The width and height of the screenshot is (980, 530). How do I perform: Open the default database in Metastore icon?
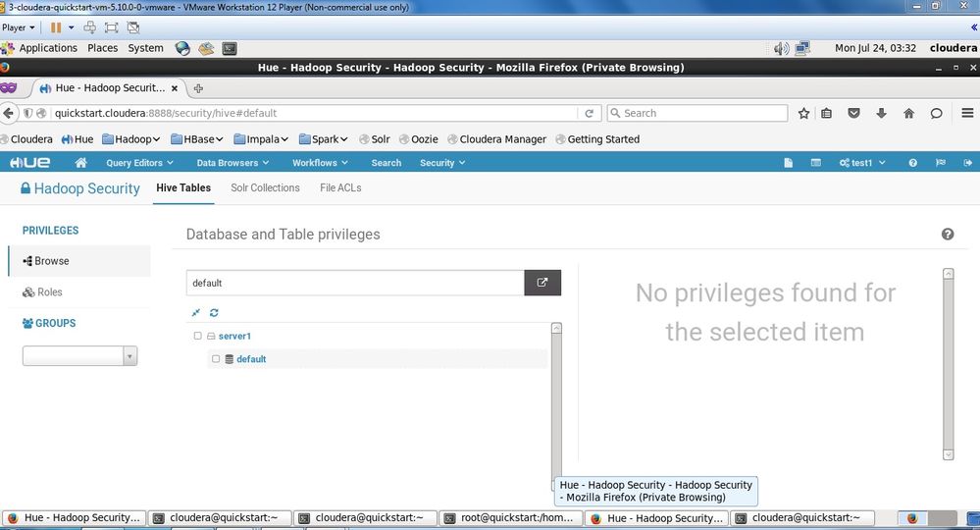coord(542,283)
